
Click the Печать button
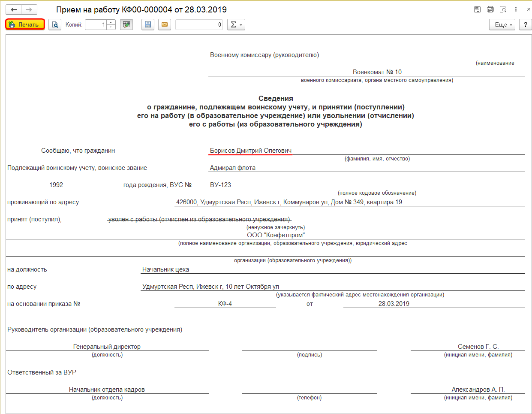(x=24, y=24)
